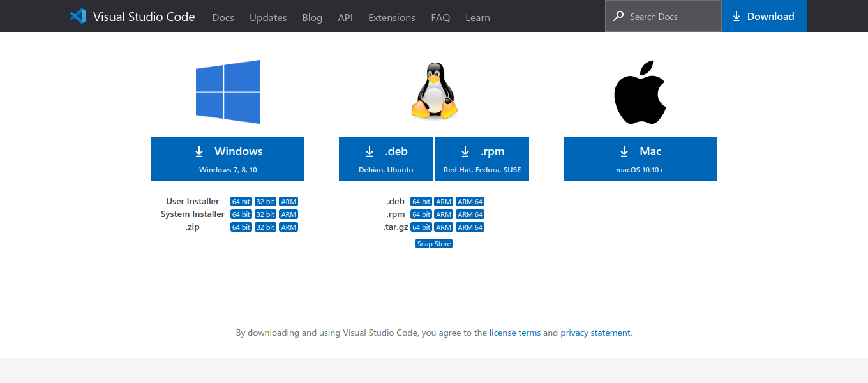Image resolution: width=868 pixels, height=383 pixels.
Task: Download the .deb package for Debian, Ubuntu
Action: pos(385,158)
